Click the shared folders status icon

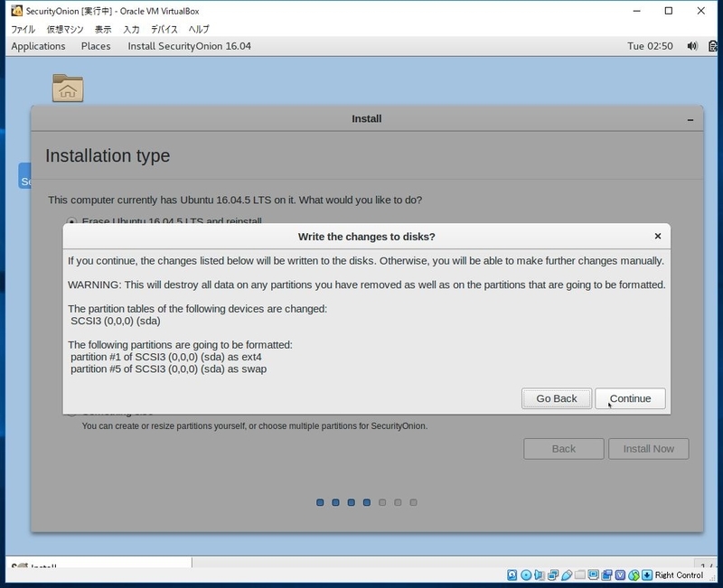[x=580, y=574]
